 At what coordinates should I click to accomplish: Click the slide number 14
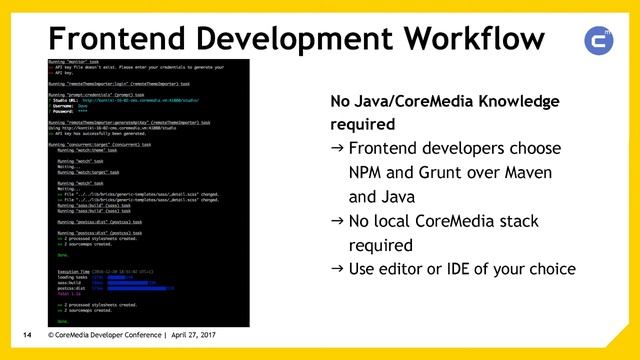point(27,335)
